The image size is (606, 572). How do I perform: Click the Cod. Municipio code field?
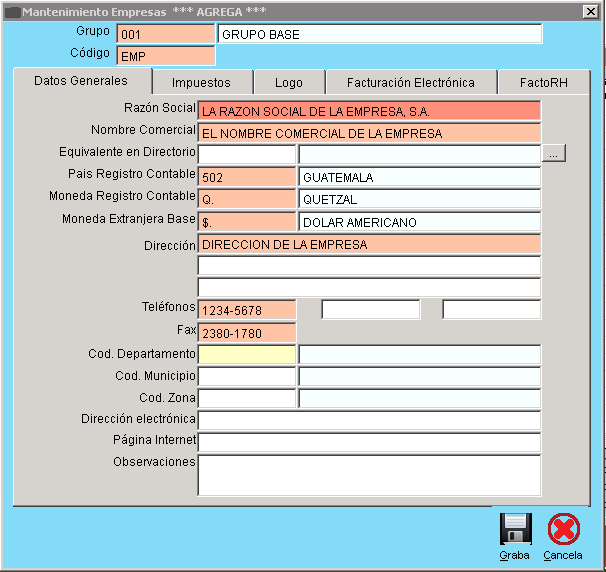(247, 377)
